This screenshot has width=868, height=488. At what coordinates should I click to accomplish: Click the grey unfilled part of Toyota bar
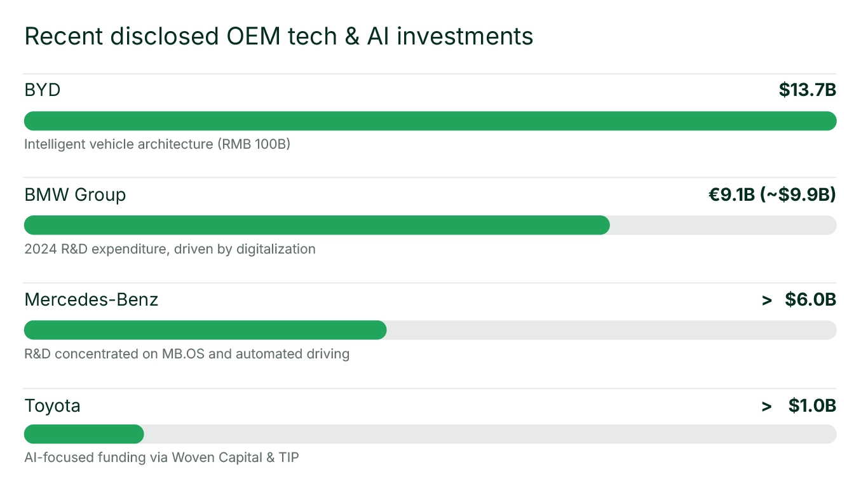click(x=490, y=434)
